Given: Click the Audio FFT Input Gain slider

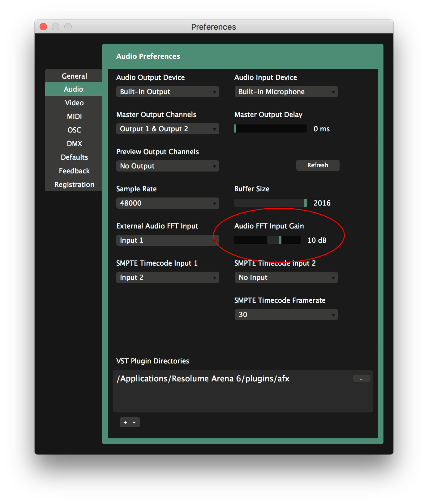Looking at the screenshot, I should (x=267, y=240).
